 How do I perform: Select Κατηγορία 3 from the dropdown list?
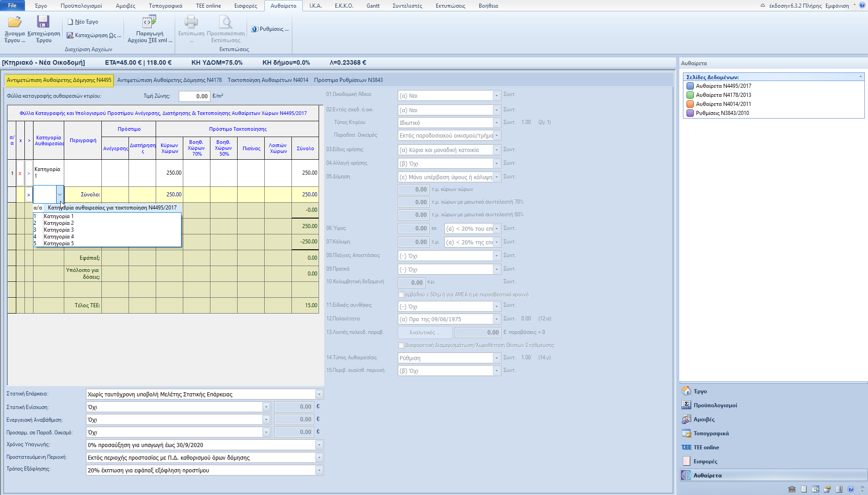pyautogui.click(x=59, y=230)
